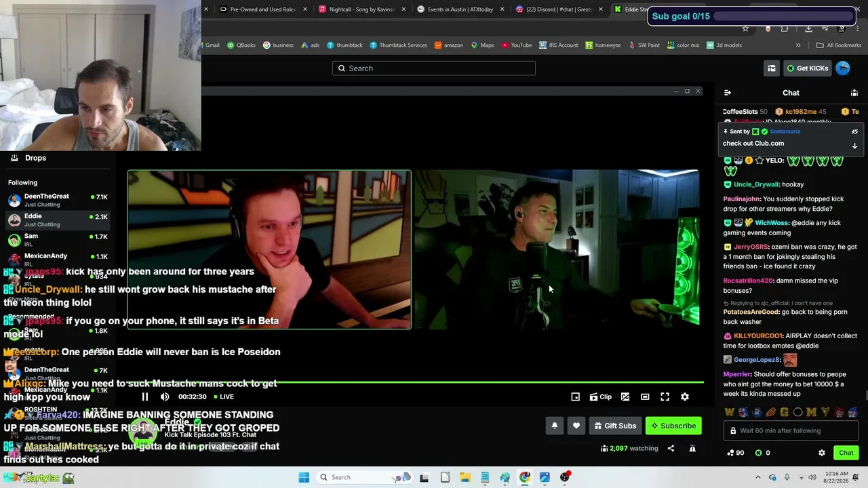Click the video progress bar

(x=416, y=382)
